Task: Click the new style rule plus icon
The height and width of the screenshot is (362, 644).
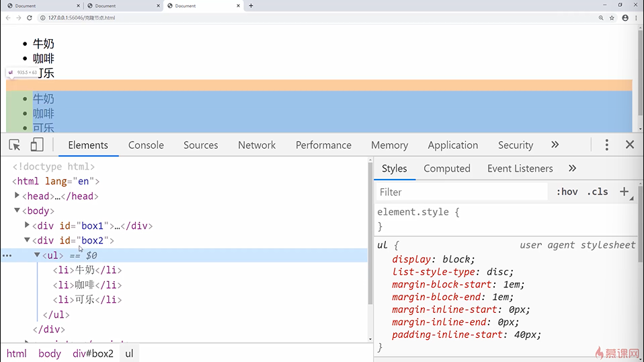Action: point(624,192)
